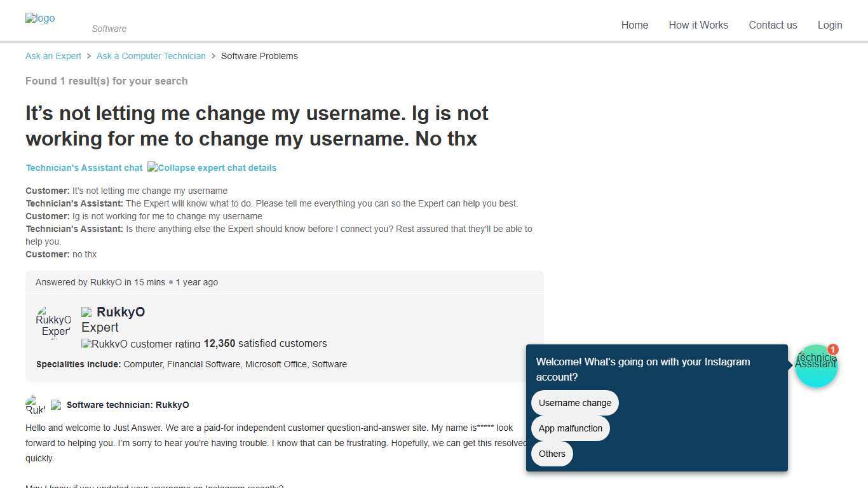Select Others in the chat widget
868x488 pixels.
[x=552, y=454]
